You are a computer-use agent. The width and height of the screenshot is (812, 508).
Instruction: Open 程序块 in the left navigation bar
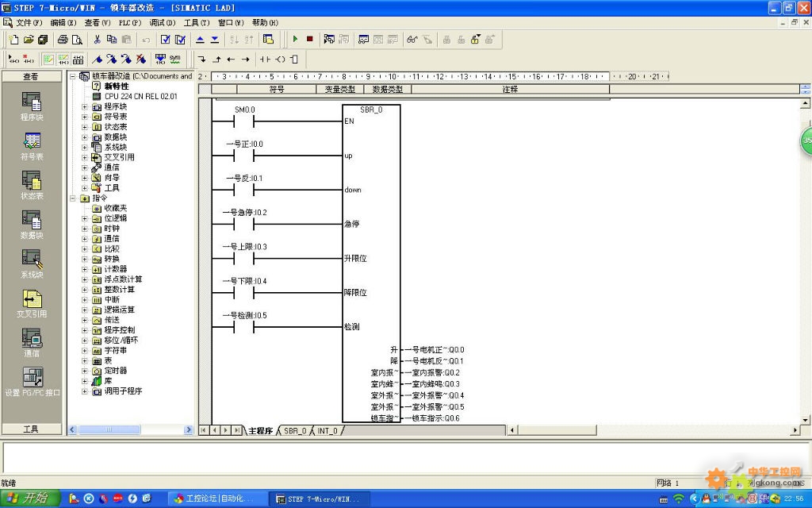pos(31,106)
